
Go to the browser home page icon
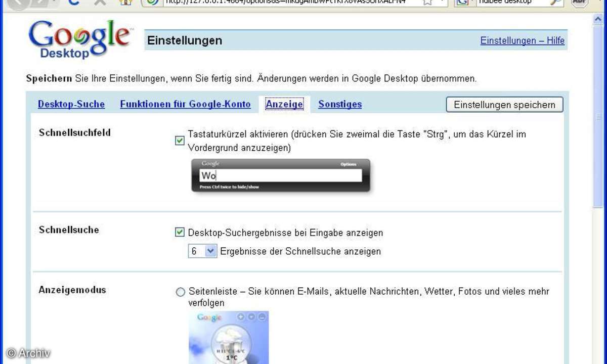[125, 2]
